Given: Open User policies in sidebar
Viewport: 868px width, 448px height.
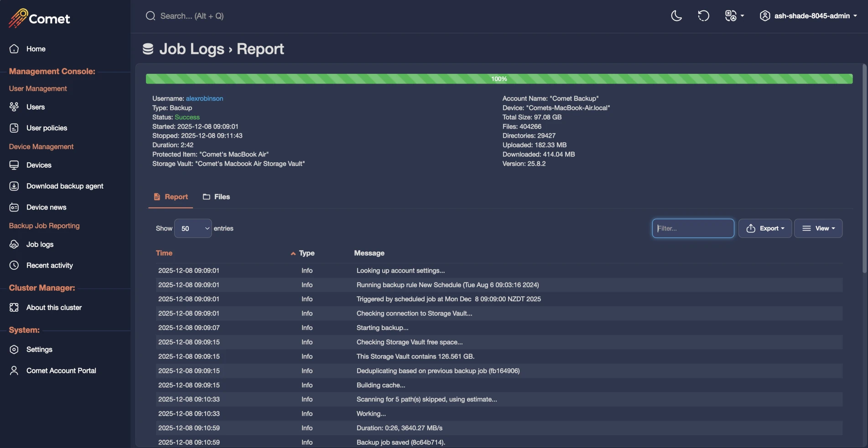Looking at the screenshot, I should coord(47,128).
